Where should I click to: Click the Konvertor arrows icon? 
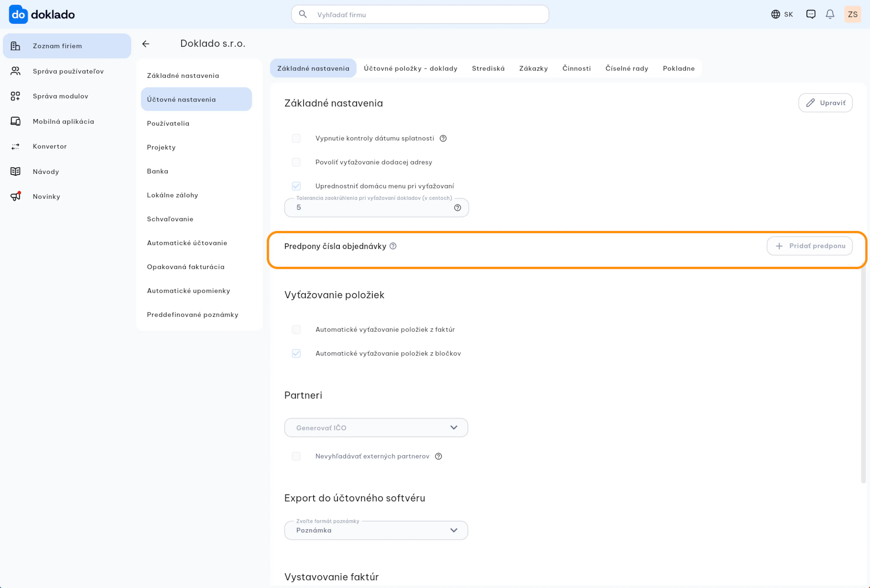click(x=15, y=146)
